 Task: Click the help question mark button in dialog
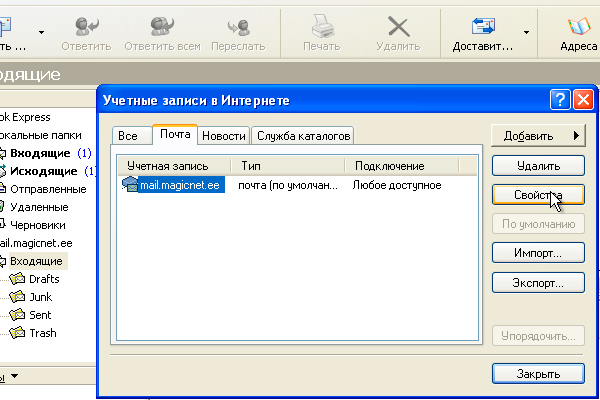pos(560,100)
